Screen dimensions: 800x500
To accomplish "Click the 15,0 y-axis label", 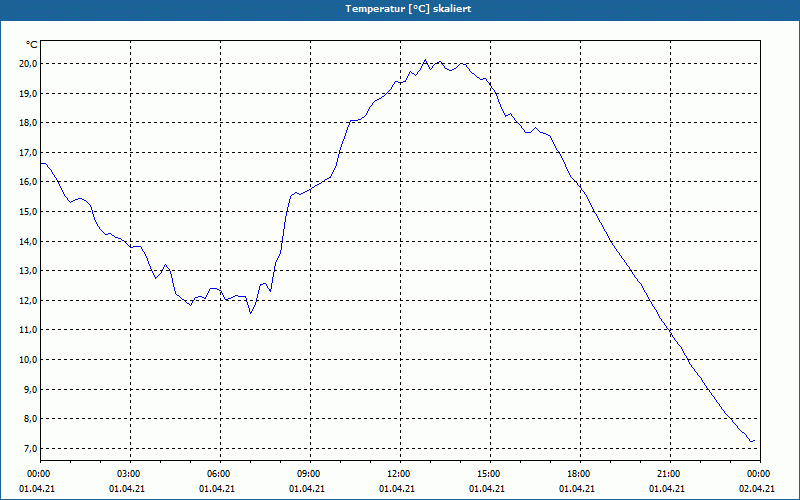I will pyautogui.click(x=28, y=211).
